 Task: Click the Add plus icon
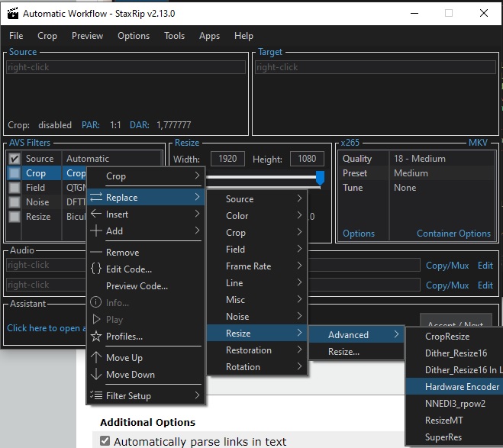click(96, 231)
